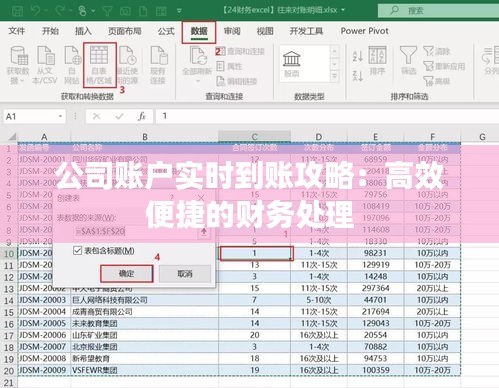The height and width of the screenshot is (388, 499).
Task: Click 取消 in Create Table dialog
Action: 185,274
